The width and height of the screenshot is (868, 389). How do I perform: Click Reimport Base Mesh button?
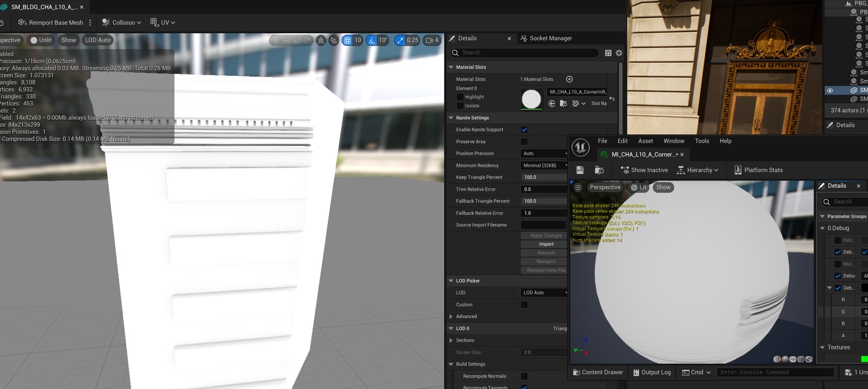(51, 22)
